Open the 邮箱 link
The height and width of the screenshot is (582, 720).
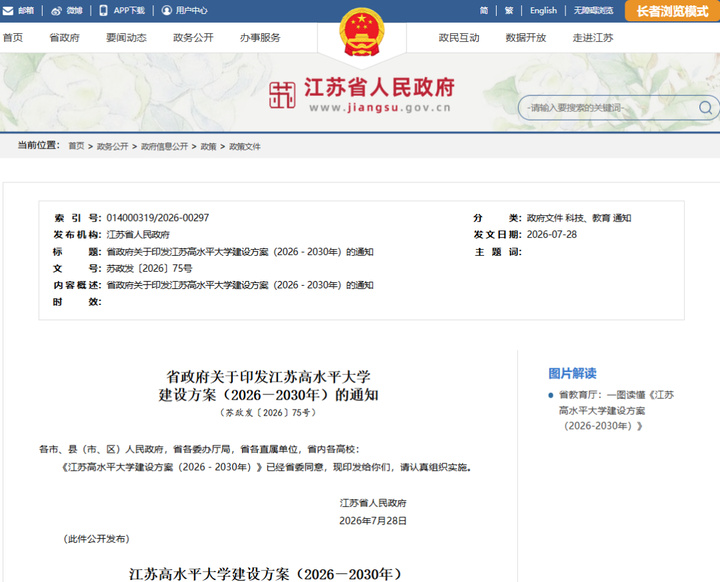pos(26,11)
